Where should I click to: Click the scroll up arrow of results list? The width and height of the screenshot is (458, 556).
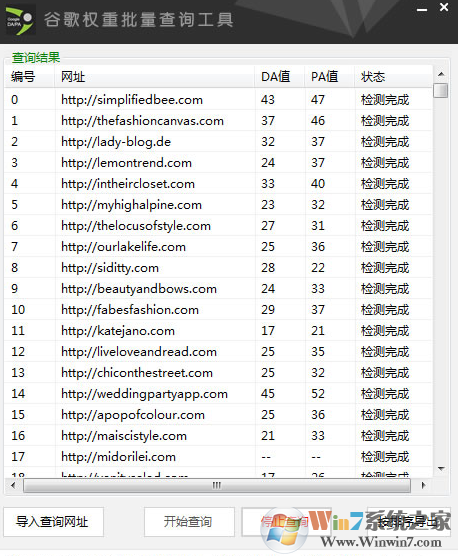[x=441, y=74]
